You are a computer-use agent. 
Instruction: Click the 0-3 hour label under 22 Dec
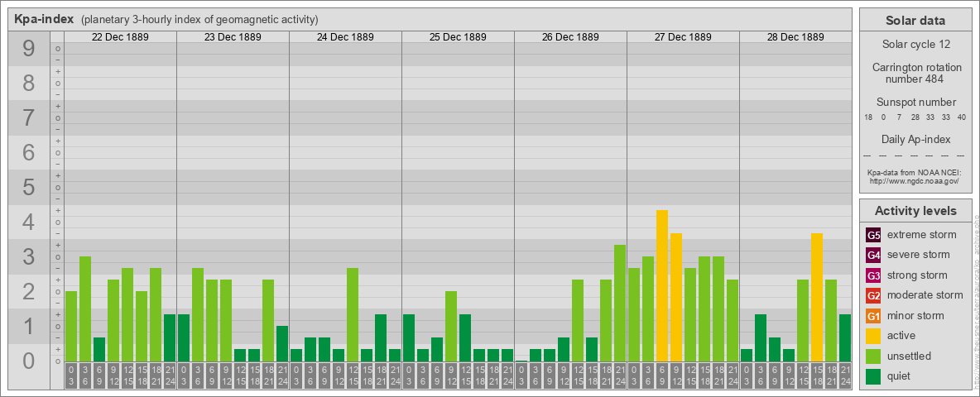coord(70,375)
